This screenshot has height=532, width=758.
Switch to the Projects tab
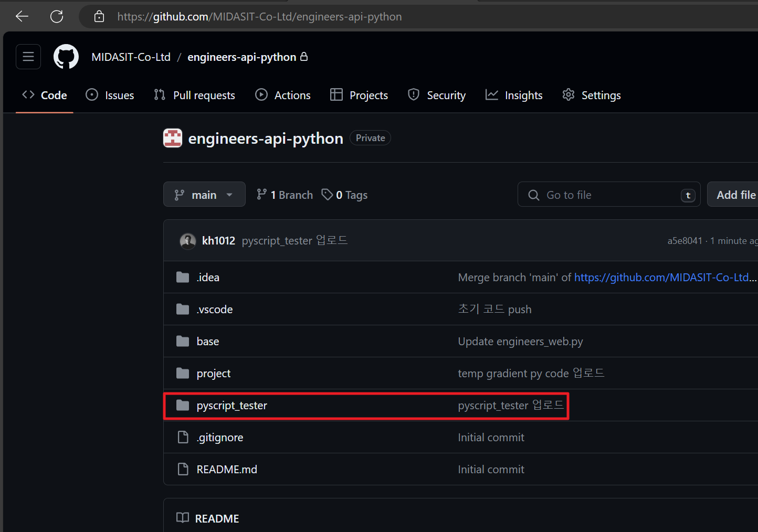[359, 95]
